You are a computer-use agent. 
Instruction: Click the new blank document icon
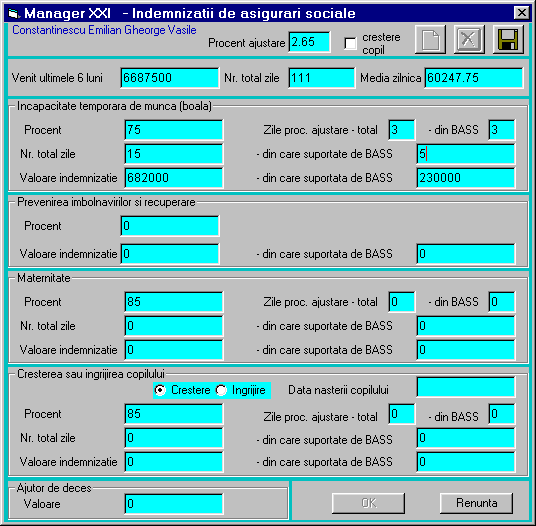[430, 40]
